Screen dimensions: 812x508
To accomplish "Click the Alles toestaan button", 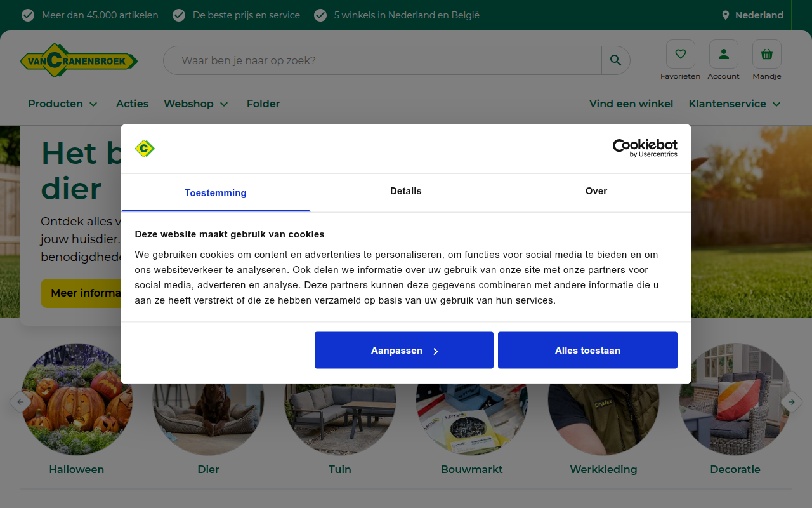I will click(587, 350).
